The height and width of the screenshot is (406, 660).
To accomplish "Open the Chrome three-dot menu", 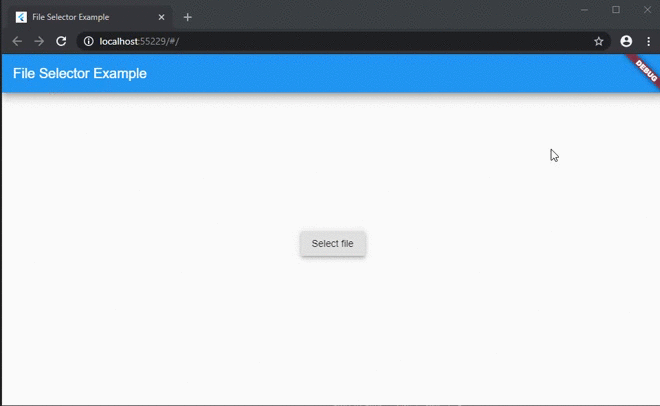I will click(x=647, y=41).
